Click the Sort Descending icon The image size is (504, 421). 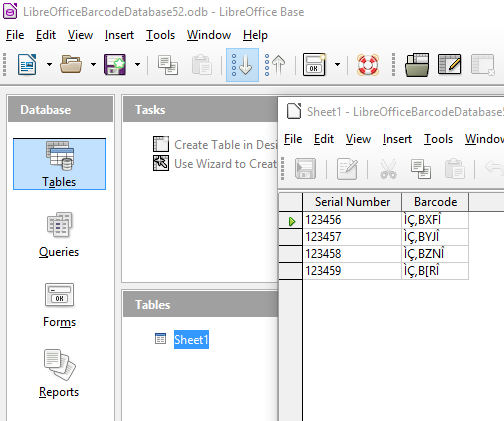tap(275, 65)
